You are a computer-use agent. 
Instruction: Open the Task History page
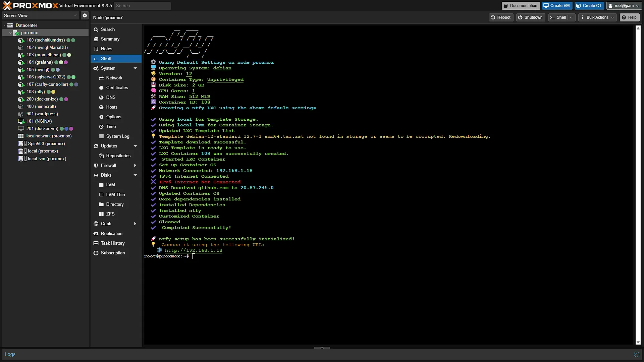pos(116,243)
